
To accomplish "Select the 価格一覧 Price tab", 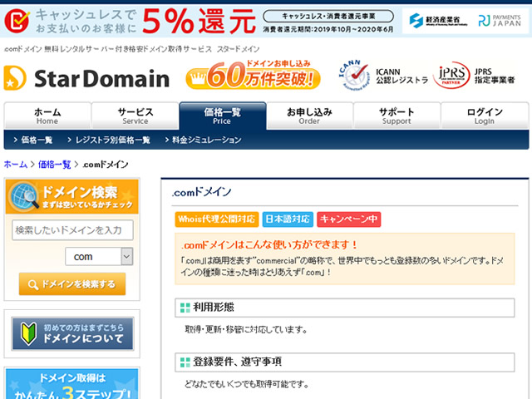I will [222, 116].
